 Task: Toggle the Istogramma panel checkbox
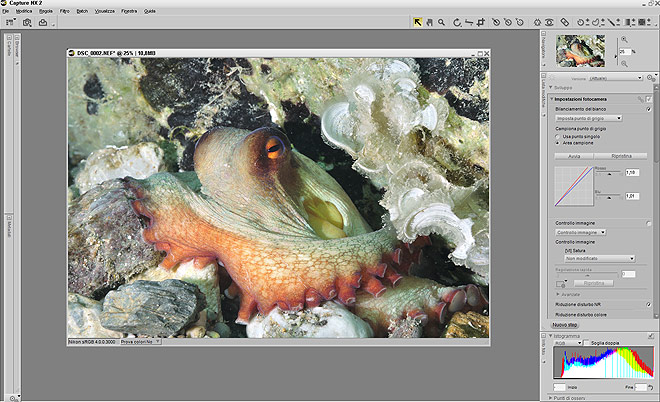point(651,336)
